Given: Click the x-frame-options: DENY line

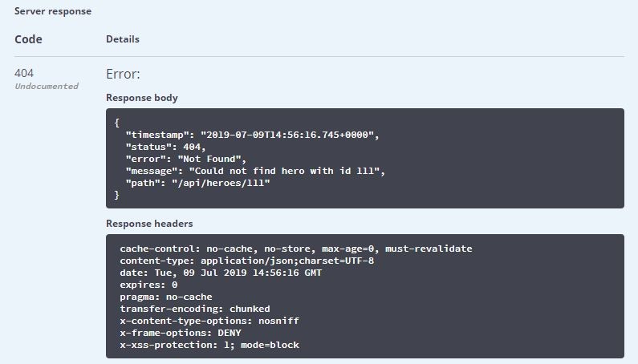Looking at the screenshot, I should pos(181,333).
